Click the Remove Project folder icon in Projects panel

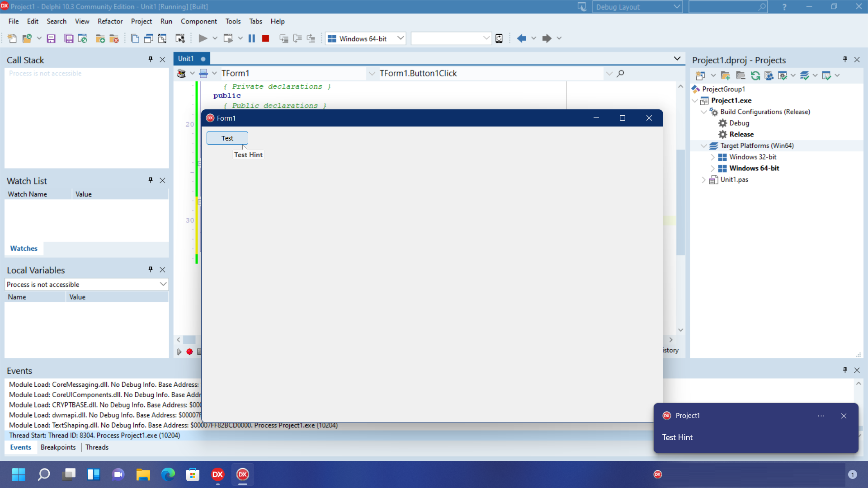[x=741, y=75]
